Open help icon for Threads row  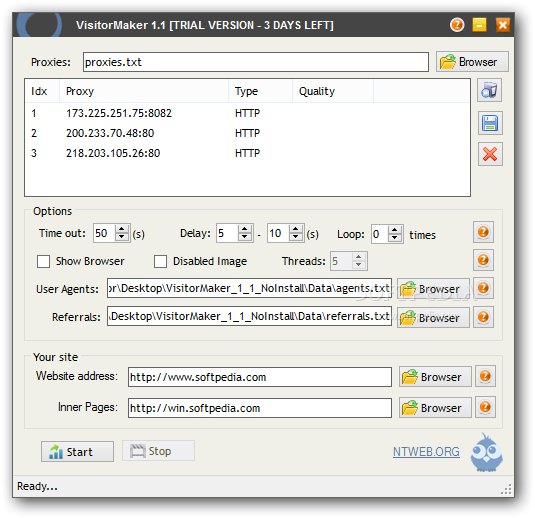pyautogui.click(x=483, y=260)
